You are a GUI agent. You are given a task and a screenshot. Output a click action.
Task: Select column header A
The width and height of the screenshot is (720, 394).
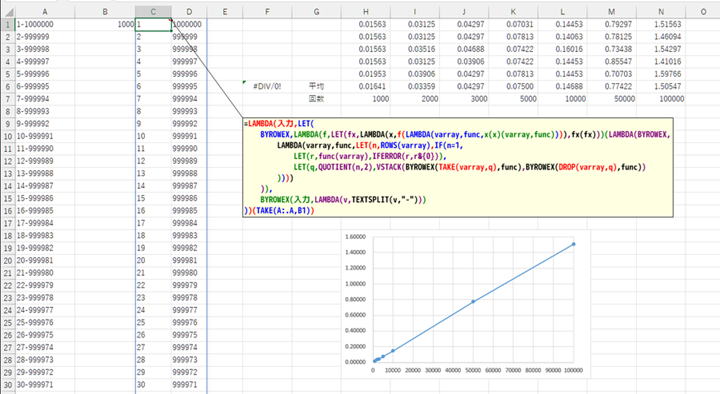tap(45, 12)
